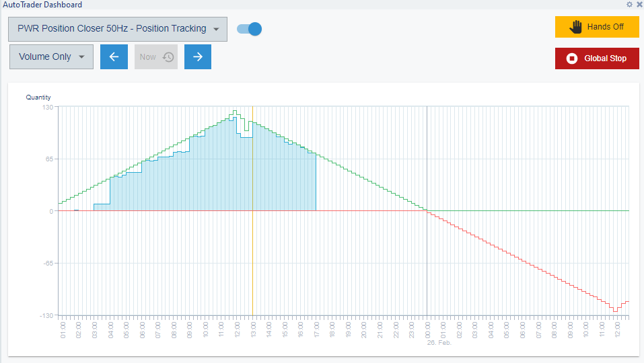Click the 130 label on the quantity axis
Viewport: 644px width, 363px height.
coord(48,107)
